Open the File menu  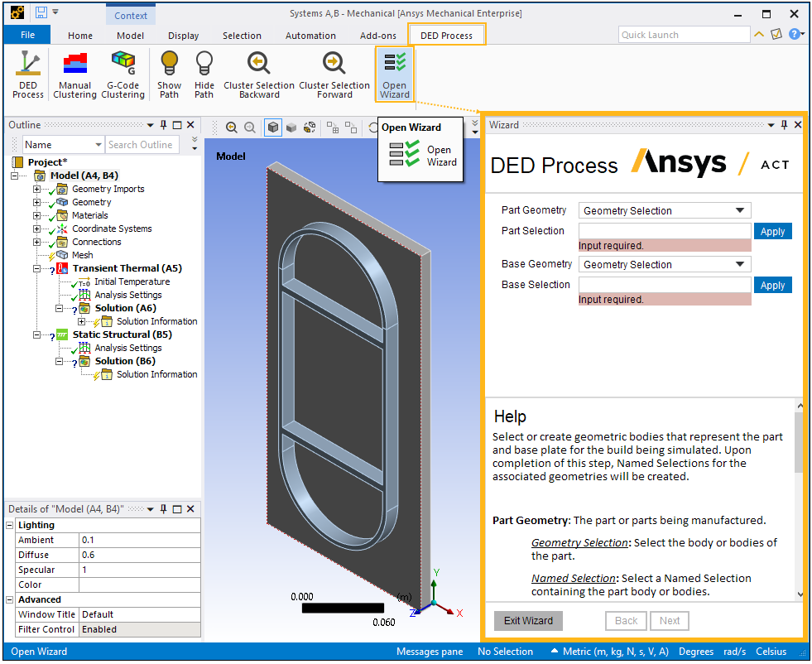[x=27, y=35]
